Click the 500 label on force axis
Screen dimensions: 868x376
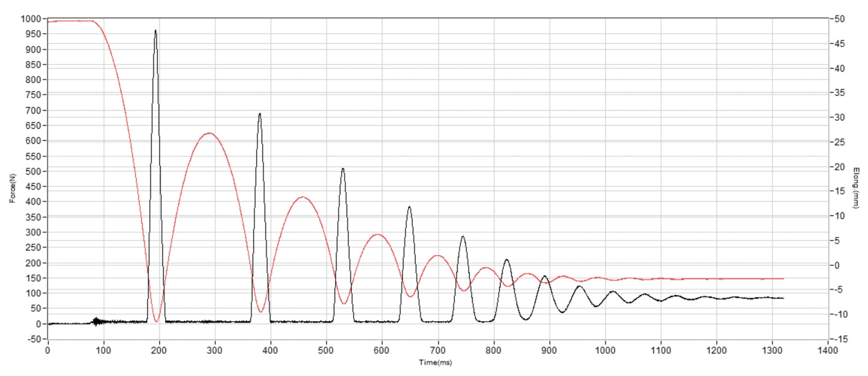(x=33, y=171)
